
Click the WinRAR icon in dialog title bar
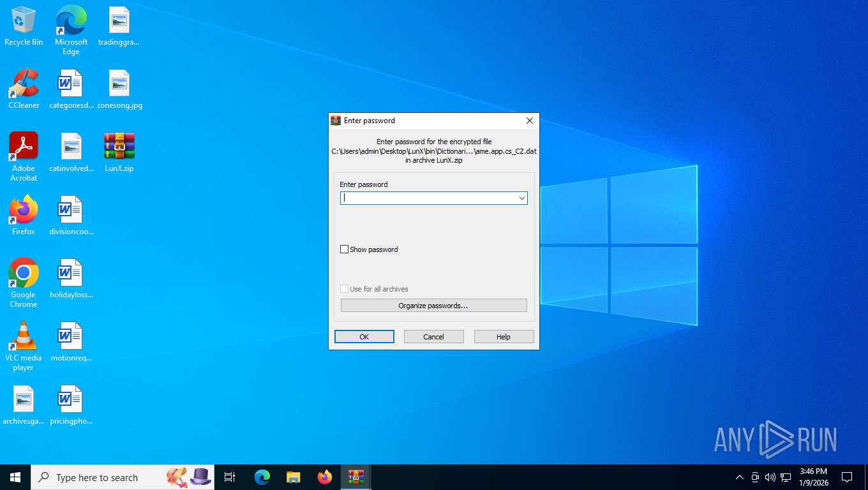pos(336,121)
